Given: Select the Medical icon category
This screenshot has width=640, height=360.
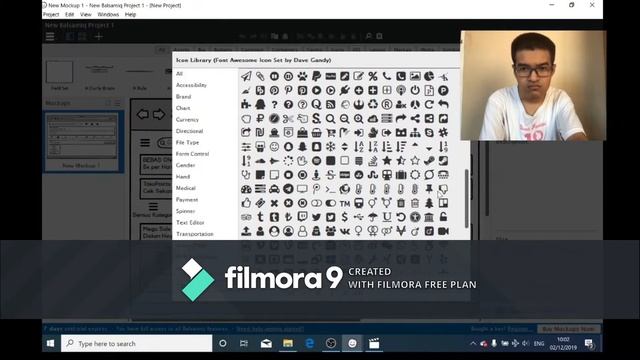Looking at the screenshot, I should [x=186, y=188].
